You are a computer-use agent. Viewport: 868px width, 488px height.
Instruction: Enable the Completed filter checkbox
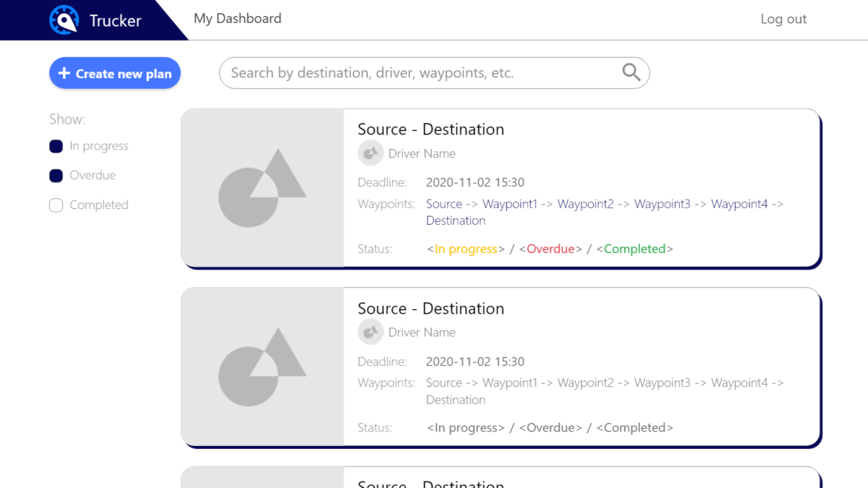click(x=56, y=205)
